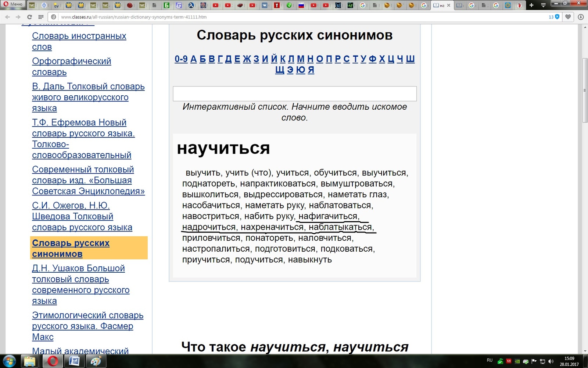This screenshot has width=588, height=368.
Task: Expand the tab list menu icon
Action: pos(543,5)
